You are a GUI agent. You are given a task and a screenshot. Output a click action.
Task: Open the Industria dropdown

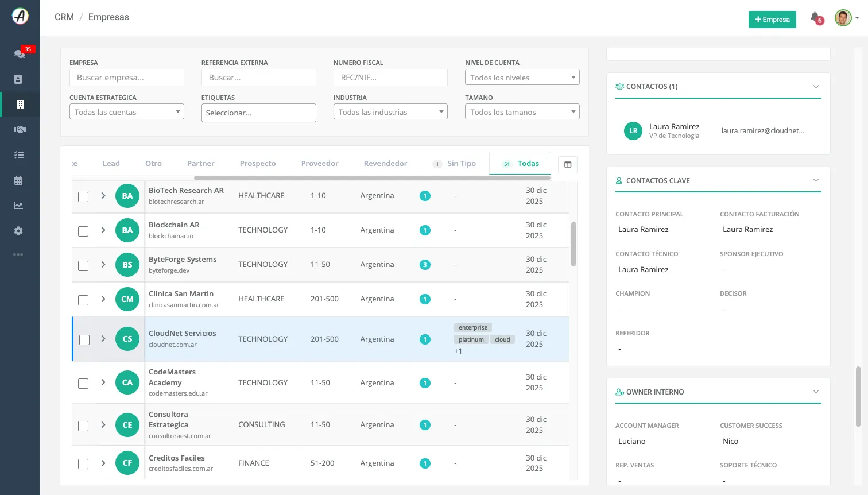pyautogui.click(x=390, y=112)
